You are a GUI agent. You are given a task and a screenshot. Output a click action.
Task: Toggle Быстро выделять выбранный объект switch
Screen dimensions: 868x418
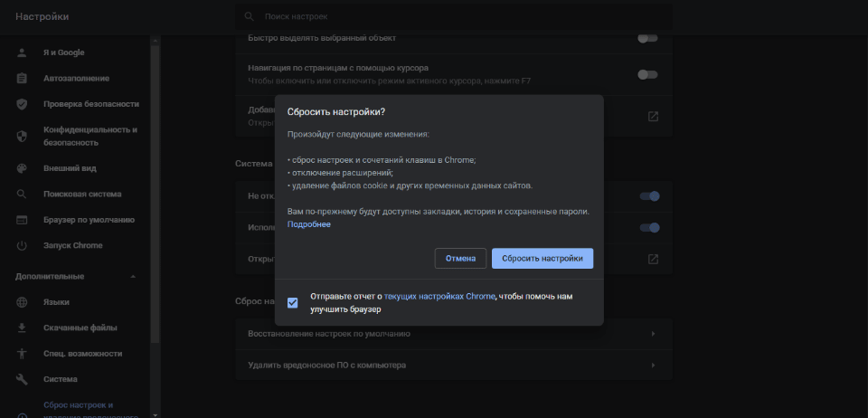point(647,38)
